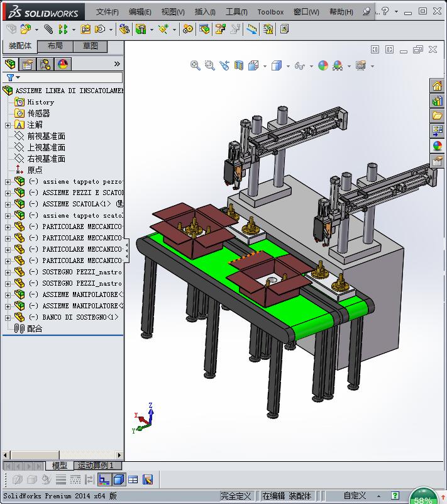
Task: Click the 自定义 units button in status bar
Action: tap(355, 496)
